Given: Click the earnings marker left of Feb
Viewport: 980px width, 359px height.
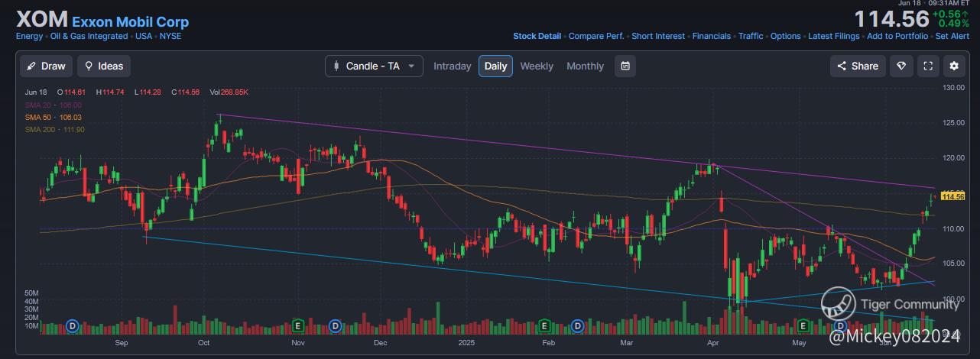Looking at the screenshot, I should [544, 326].
